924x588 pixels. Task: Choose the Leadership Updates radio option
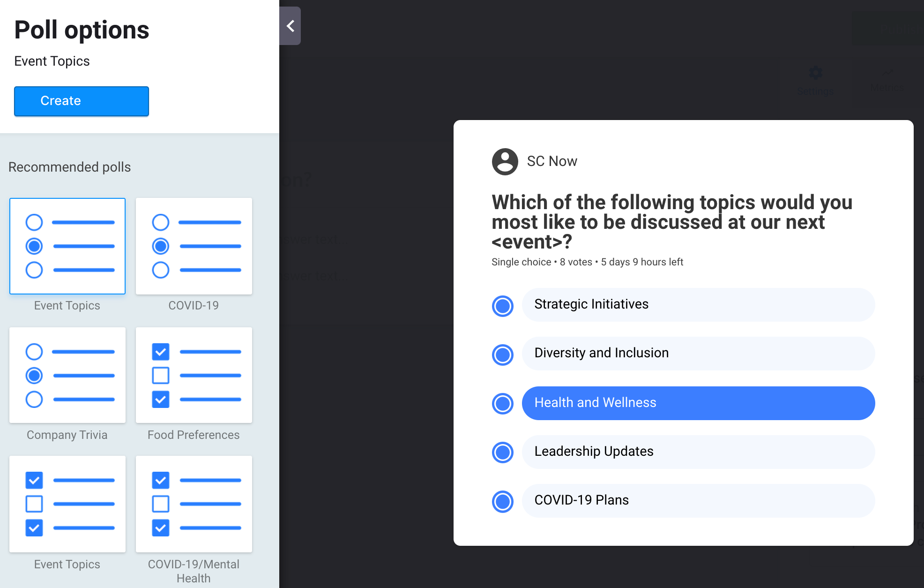coord(503,452)
